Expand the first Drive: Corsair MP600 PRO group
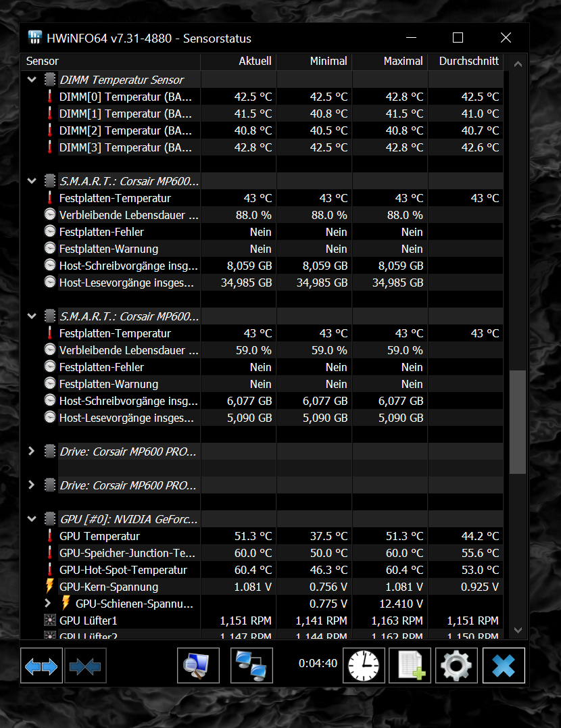The image size is (561, 728). (x=32, y=452)
